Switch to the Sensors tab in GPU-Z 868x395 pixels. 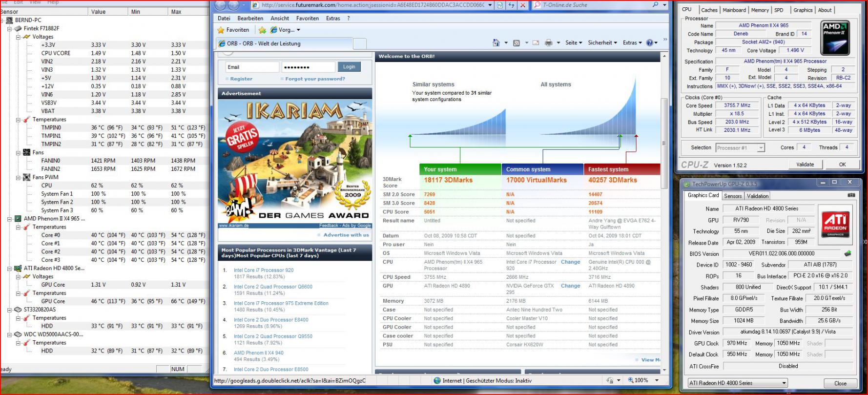(732, 196)
